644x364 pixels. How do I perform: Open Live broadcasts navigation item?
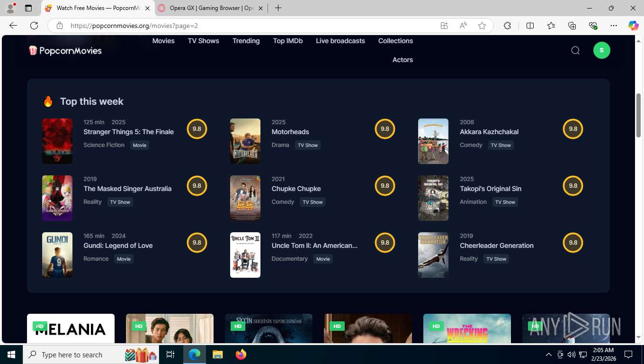click(340, 41)
